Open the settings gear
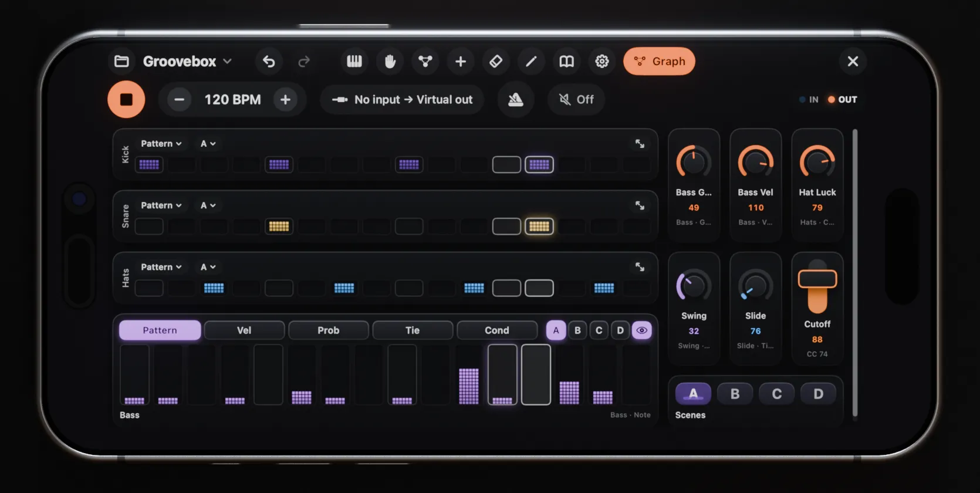Image resolution: width=980 pixels, height=493 pixels. point(602,61)
